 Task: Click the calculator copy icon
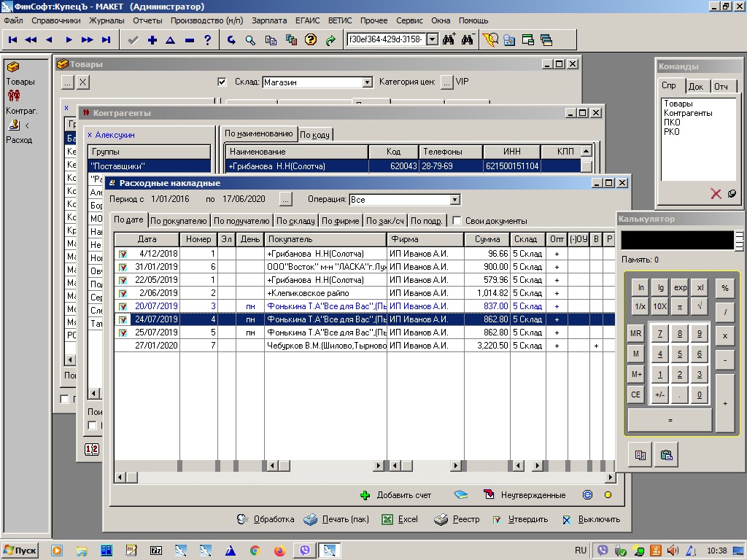click(640, 455)
